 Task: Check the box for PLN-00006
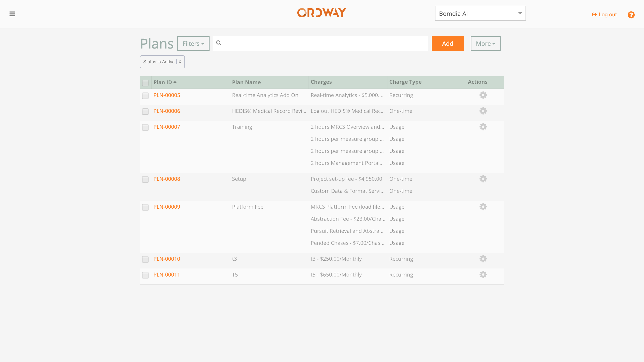[x=145, y=111]
